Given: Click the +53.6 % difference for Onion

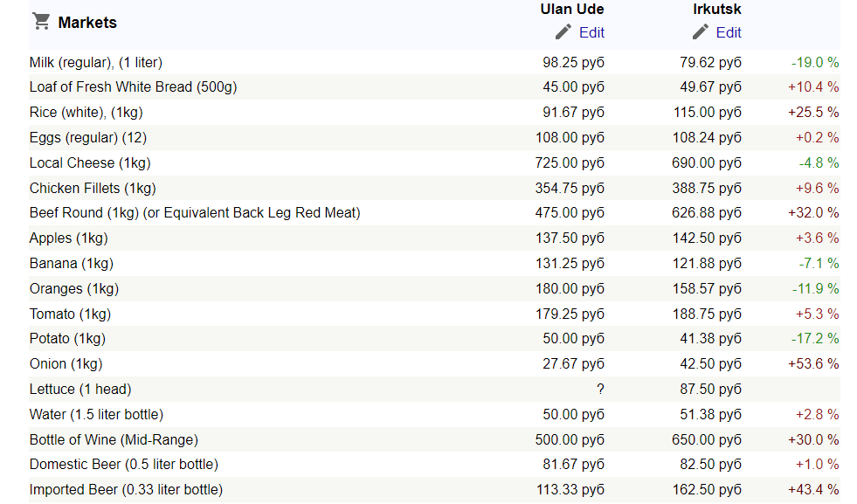Looking at the screenshot, I should (812, 364).
